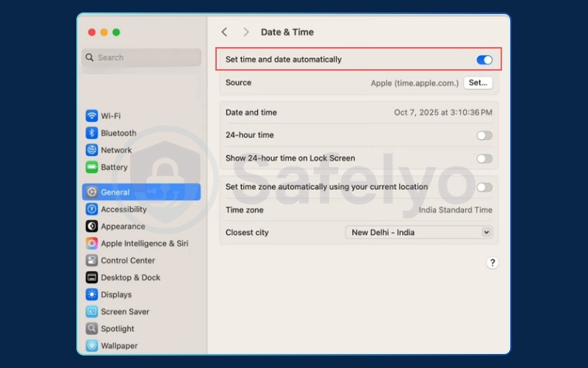Viewport: 588px width, 368px height.
Task: Open the Wallpaper flower icon
Action: (x=91, y=345)
